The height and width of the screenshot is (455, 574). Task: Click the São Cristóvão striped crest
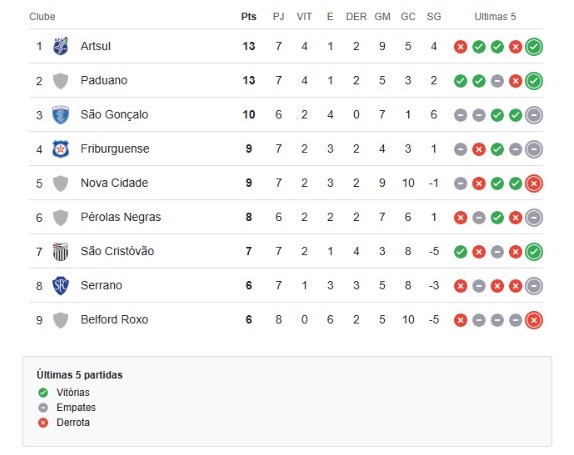tap(60, 251)
